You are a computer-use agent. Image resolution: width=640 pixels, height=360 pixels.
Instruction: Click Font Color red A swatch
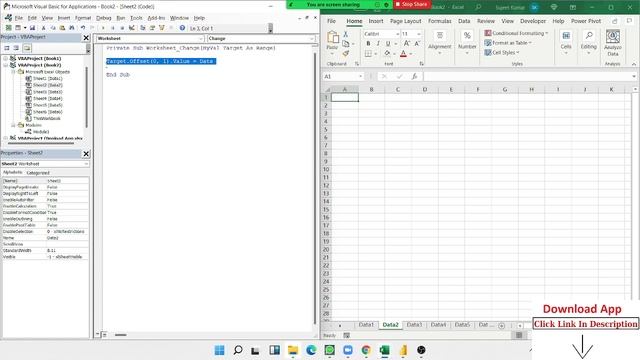pyautogui.click(x=404, y=53)
